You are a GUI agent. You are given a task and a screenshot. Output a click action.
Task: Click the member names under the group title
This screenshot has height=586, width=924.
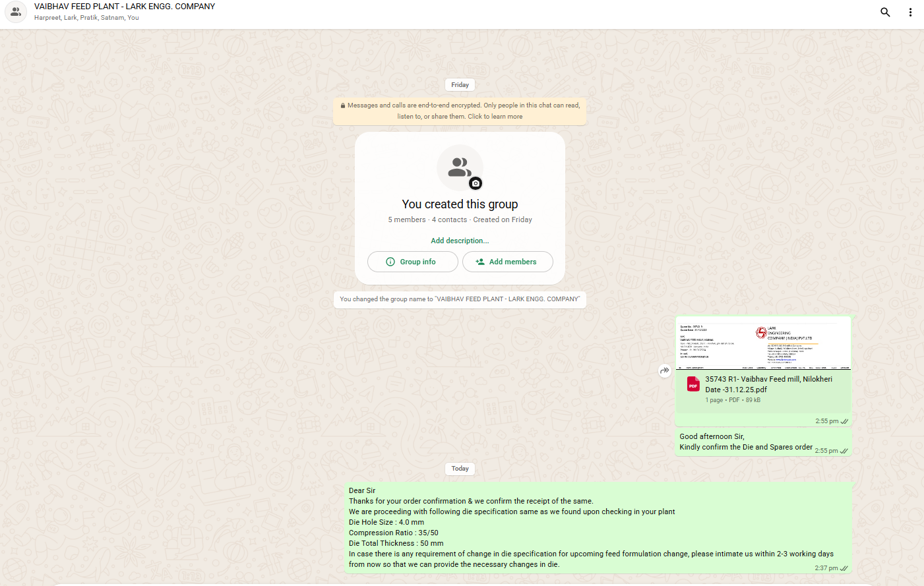pyautogui.click(x=86, y=18)
